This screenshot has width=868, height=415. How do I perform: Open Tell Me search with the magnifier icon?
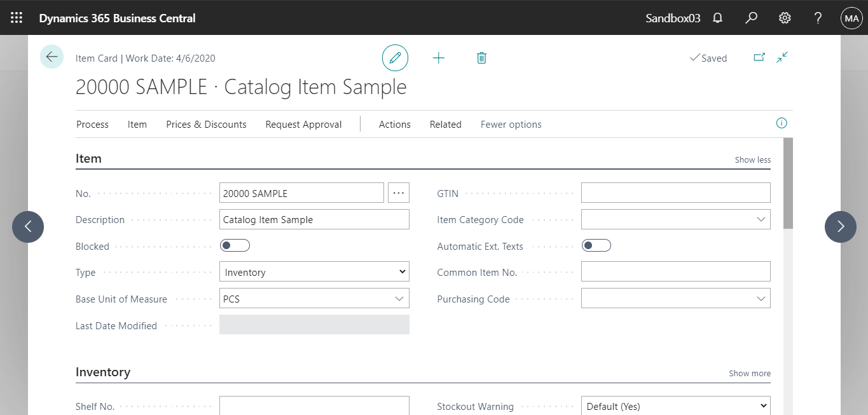click(x=751, y=17)
